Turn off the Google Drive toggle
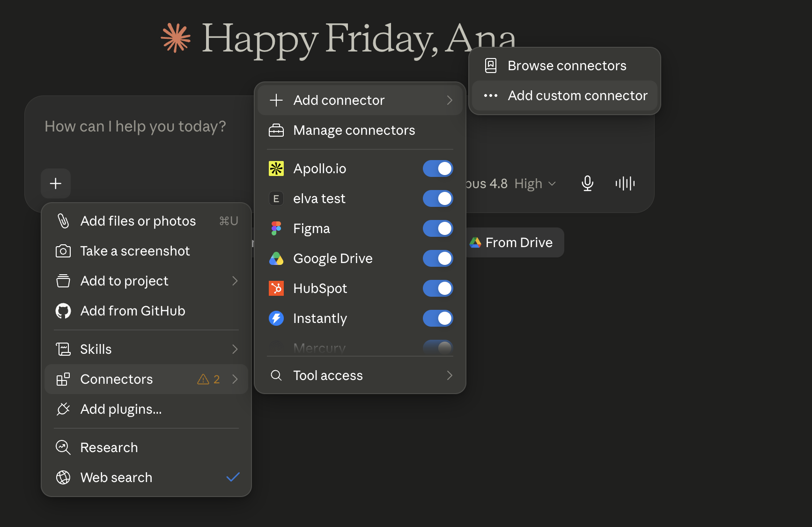The width and height of the screenshot is (812, 527). point(438,258)
